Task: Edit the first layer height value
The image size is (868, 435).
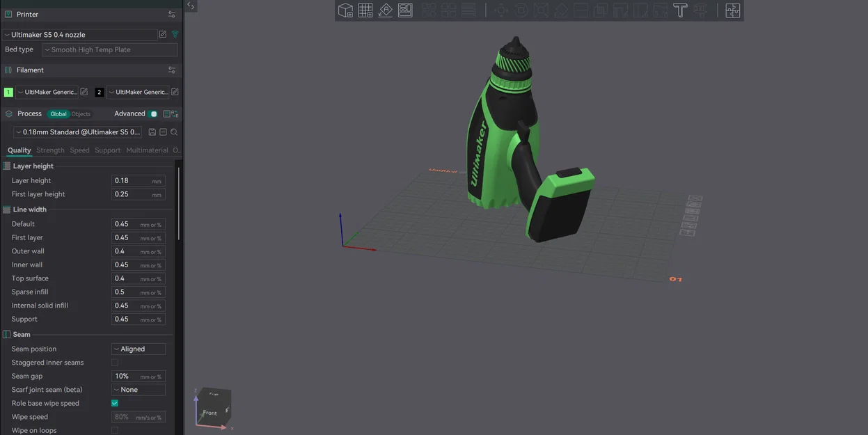Action: 137,193
